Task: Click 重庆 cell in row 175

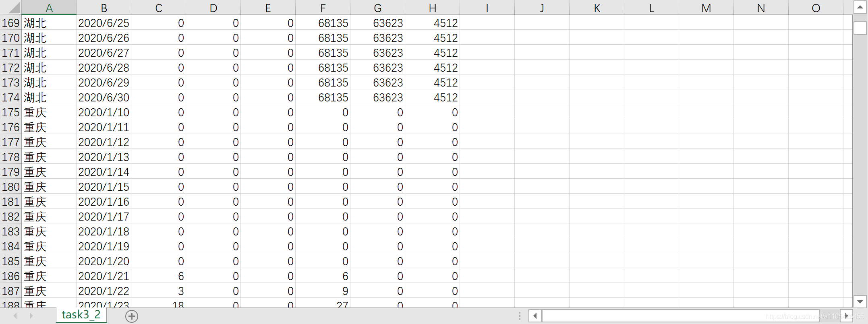Action: (49, 112)
